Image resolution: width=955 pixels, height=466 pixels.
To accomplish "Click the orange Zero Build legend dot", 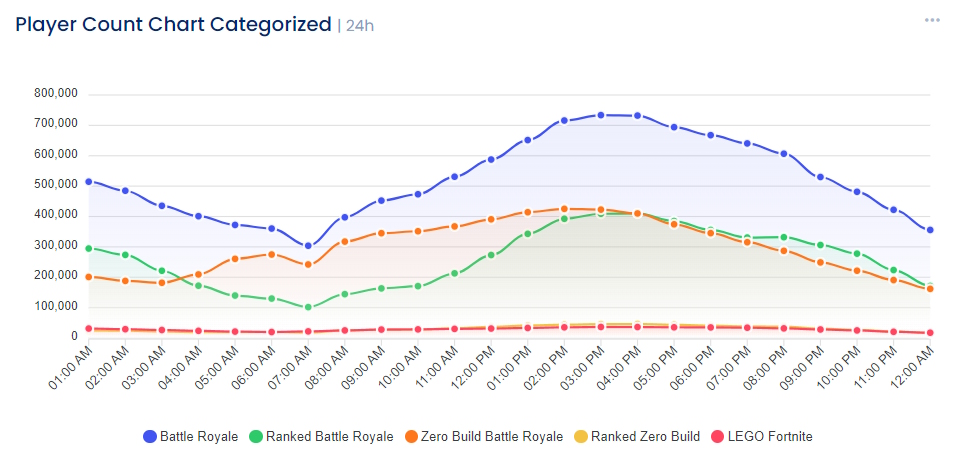I will tap(413, 437).
